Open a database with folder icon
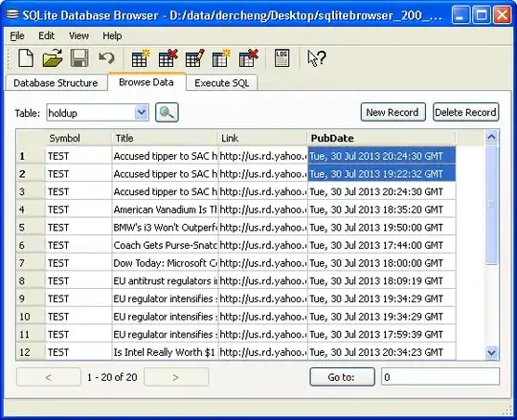 tap(53, 58)
